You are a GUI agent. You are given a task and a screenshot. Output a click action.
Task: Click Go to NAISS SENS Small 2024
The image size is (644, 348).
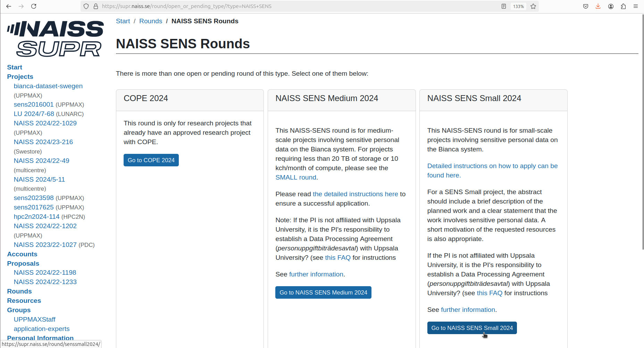[x=472, y=328]
